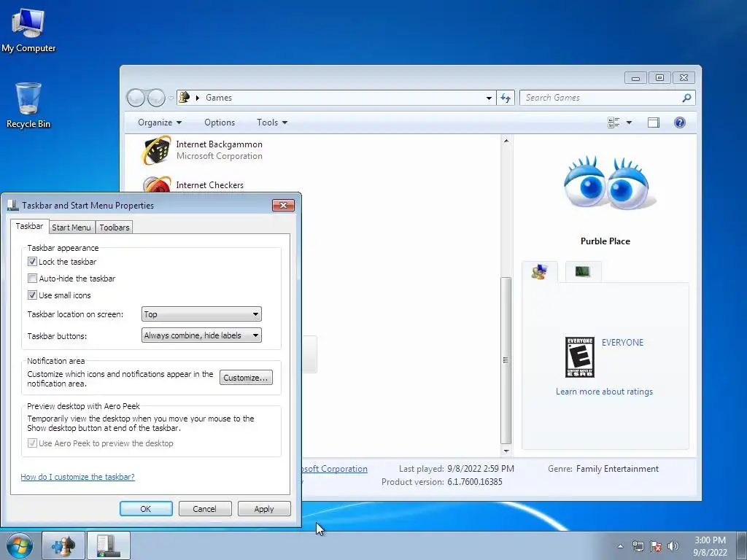Expand the view options dropdown arrow
Screen dimensions: 747x560
629,122
